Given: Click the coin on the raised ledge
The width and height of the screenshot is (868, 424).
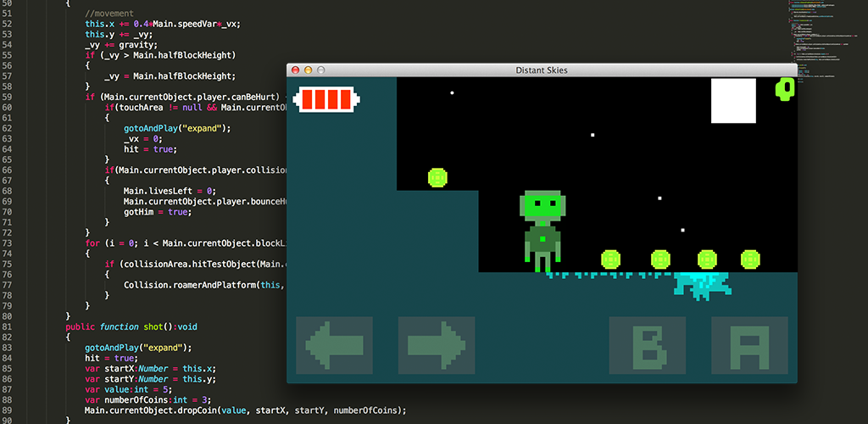Looking at the screenshot, I should [437, 177].
